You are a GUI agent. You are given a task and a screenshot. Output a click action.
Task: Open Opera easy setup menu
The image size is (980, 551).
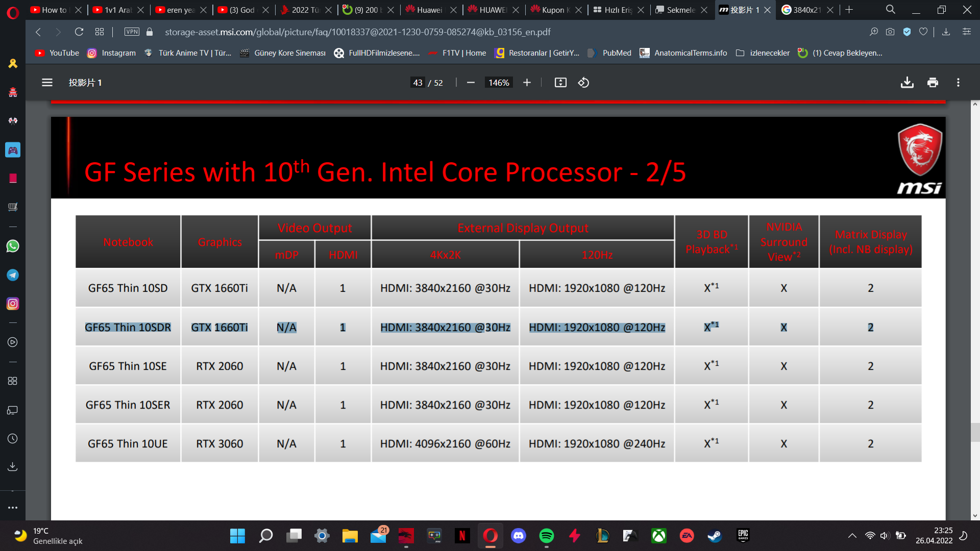(x=967, y=32)
